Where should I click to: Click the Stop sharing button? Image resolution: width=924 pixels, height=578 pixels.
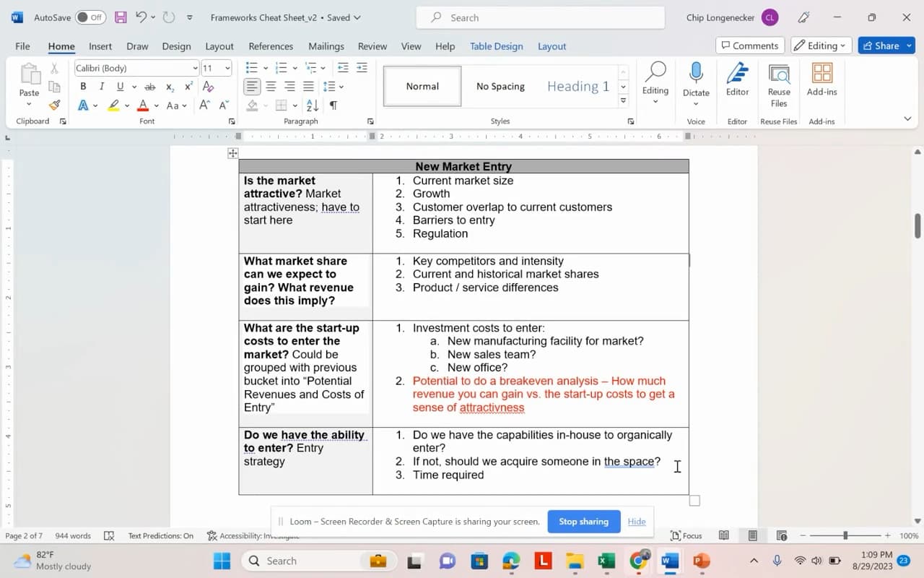[x=583, y=522]
